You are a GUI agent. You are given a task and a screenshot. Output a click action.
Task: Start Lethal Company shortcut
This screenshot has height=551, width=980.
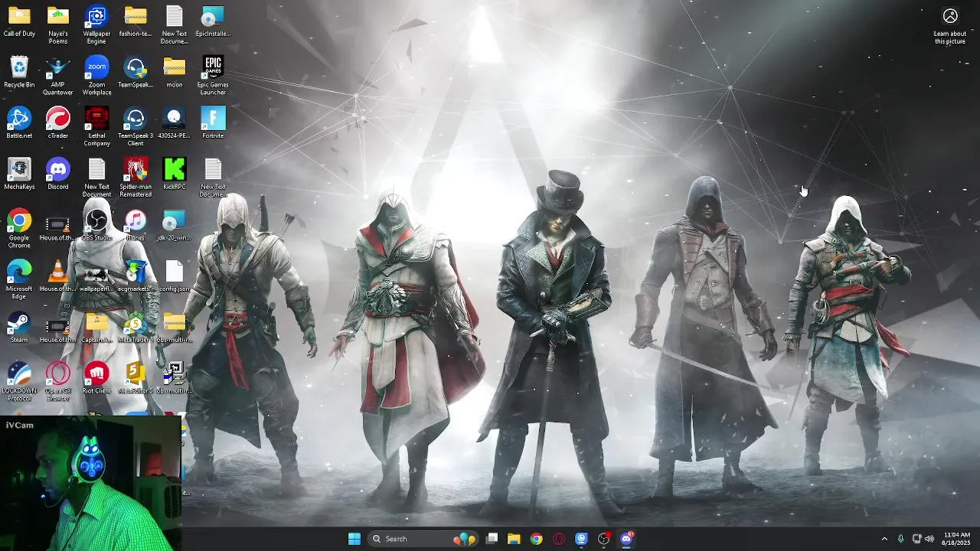[x=96, y=127]
